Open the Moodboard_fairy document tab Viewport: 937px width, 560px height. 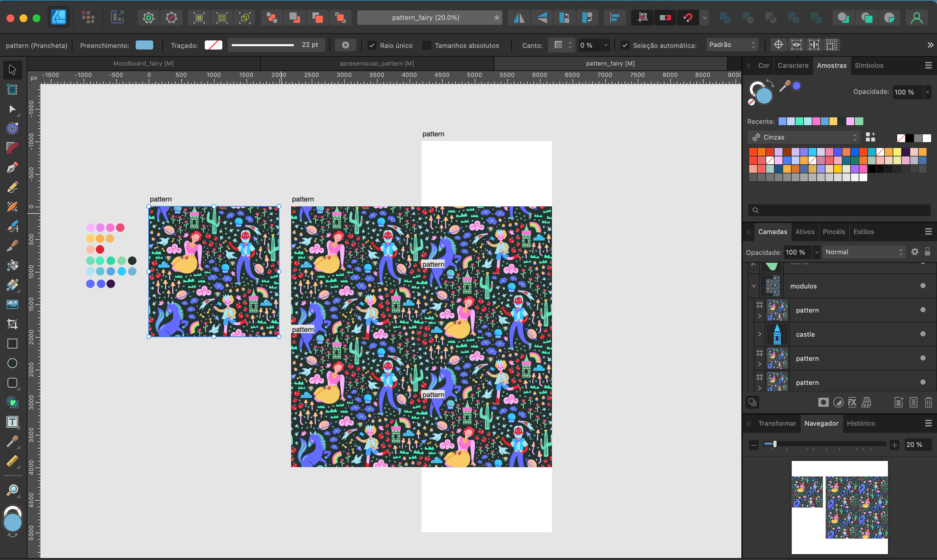[143, 63]
